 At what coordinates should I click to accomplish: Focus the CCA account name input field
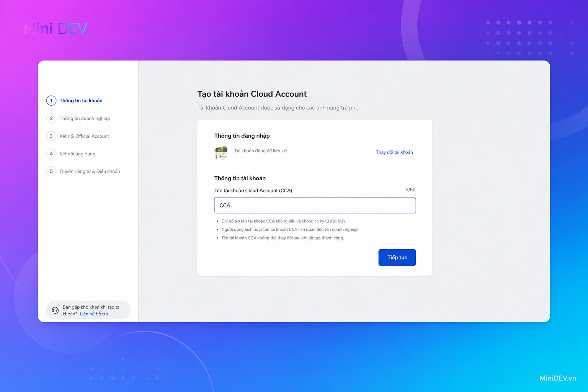tap(315, 205)
